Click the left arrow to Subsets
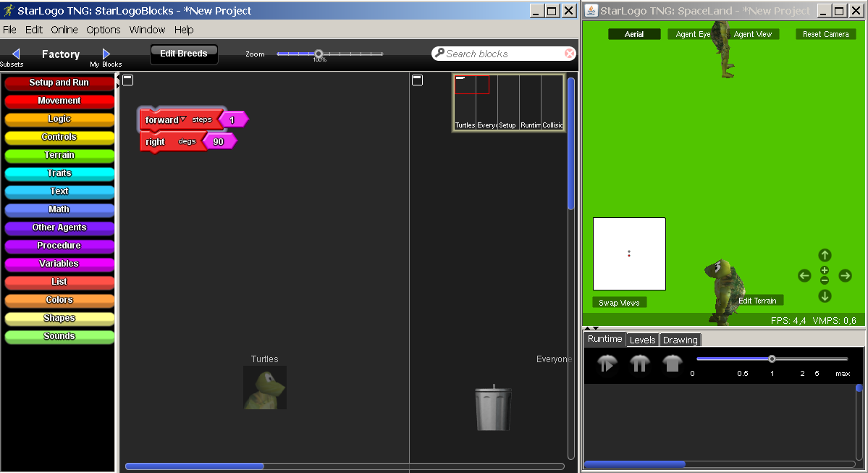 point(15,54)
